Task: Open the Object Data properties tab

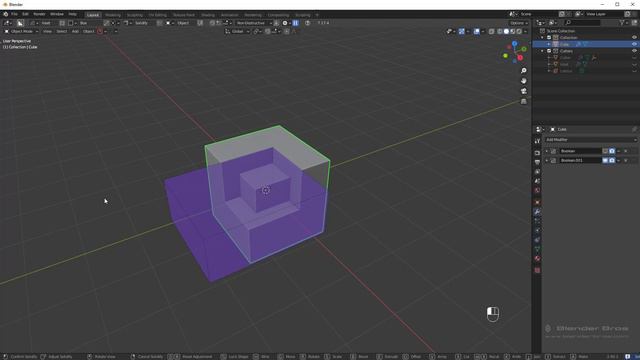Action: point(537,249)
